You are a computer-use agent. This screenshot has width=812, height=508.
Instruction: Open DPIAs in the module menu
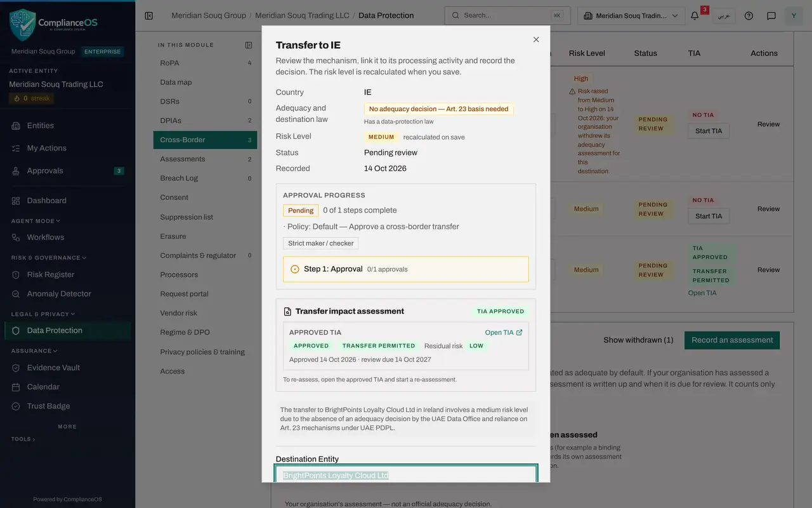[205, 121]
